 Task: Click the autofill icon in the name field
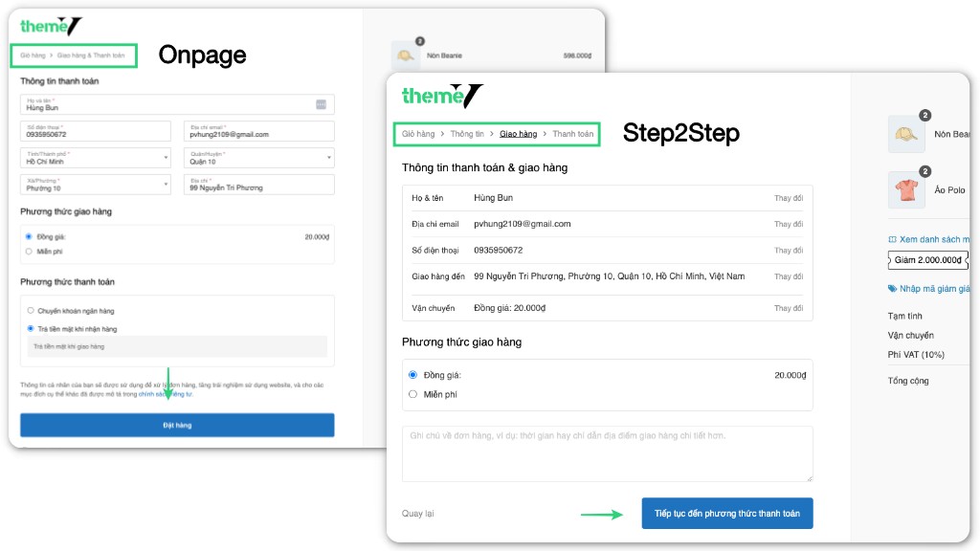(321, 104)
